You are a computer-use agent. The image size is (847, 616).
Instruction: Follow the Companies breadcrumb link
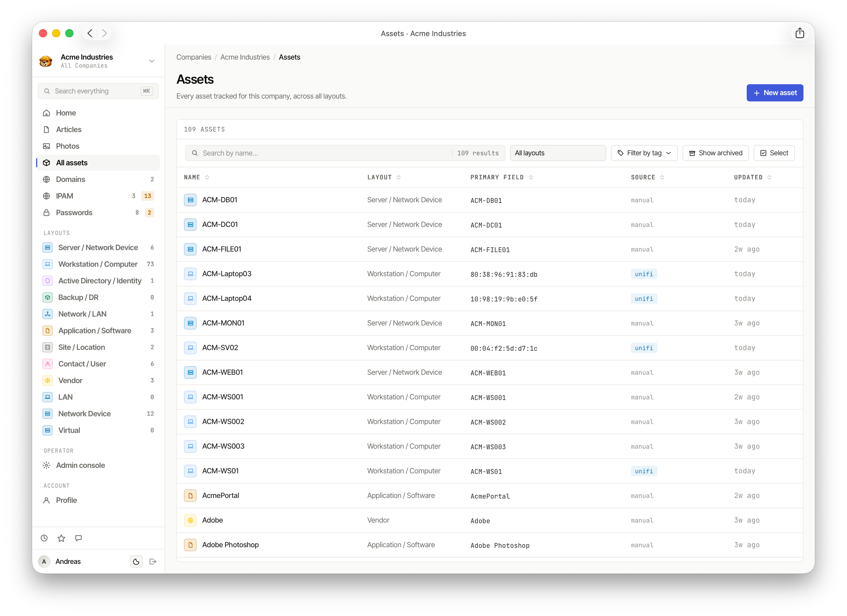(x=193, y=57)
